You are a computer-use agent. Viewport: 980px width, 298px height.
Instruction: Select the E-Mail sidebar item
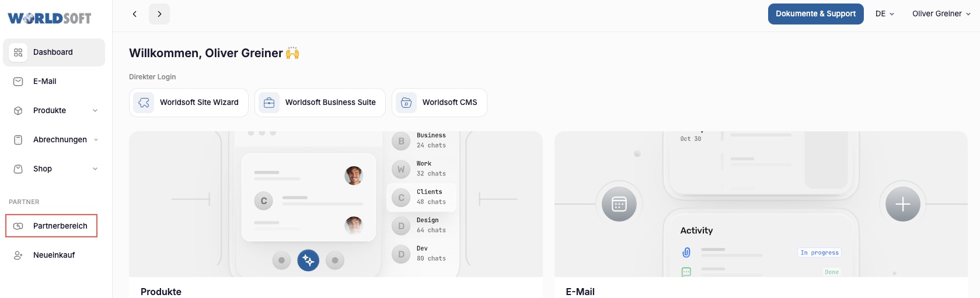(x=45, y=82)
